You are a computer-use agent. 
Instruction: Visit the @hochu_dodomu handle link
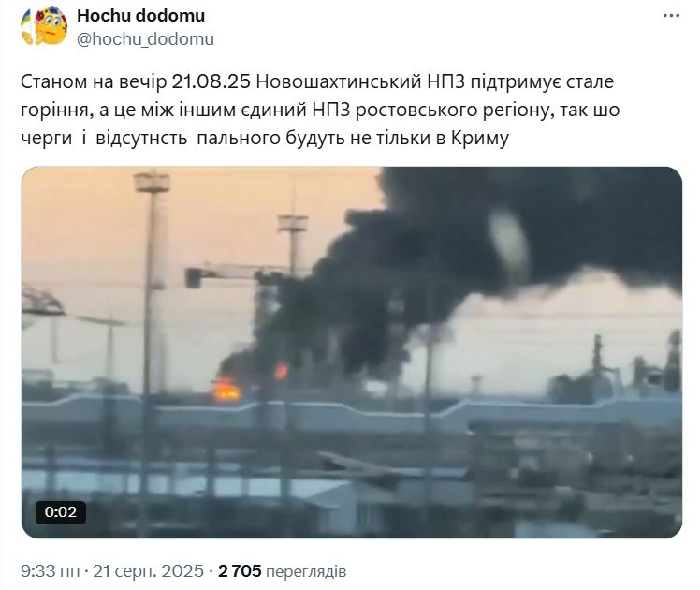[x=146, y=39]
